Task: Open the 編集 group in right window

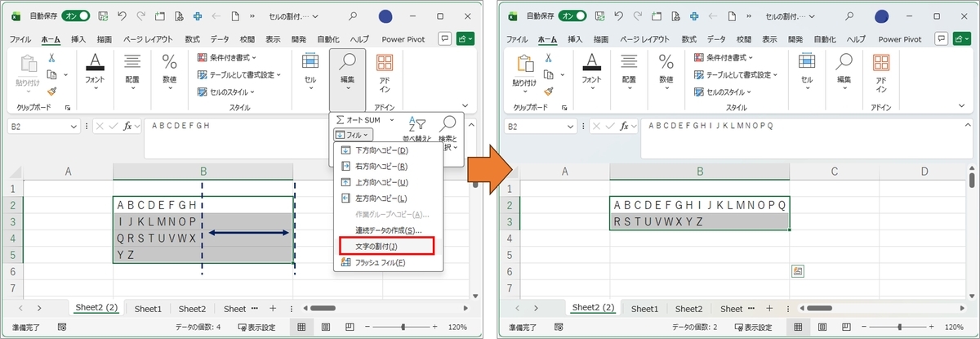Action: point(844,73)
